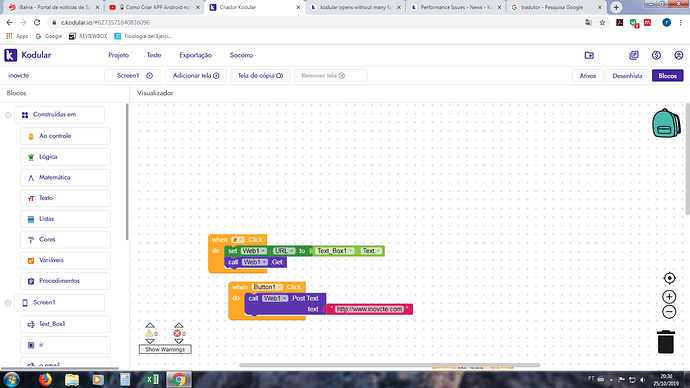The image size is (690, 388).
Task: Switch to the Desenhista view
Action: (627, 76)
